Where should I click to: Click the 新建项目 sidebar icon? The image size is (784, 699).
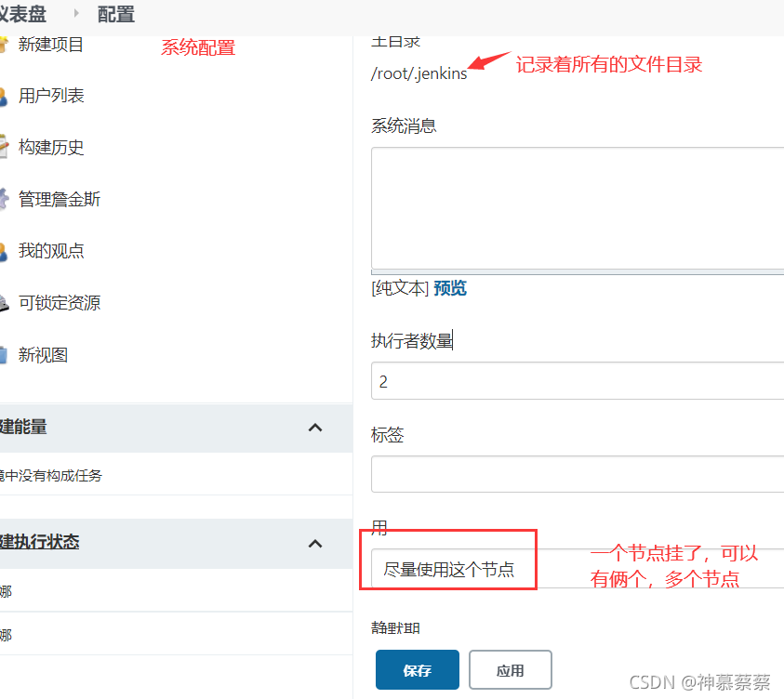pos(4,45)
